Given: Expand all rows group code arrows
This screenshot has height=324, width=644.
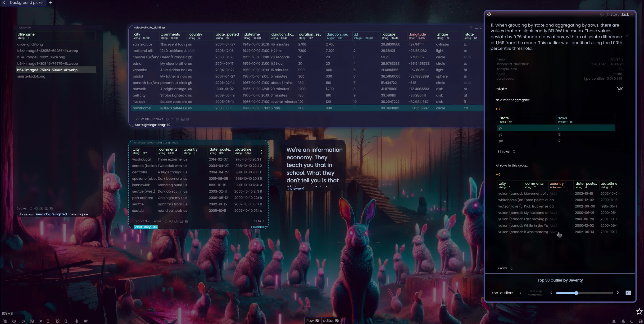Looking at the screenshot, I should click(498, 174).
